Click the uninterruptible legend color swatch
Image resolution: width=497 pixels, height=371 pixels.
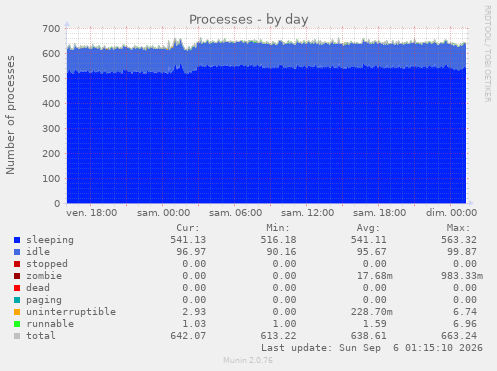pos(17,312)
